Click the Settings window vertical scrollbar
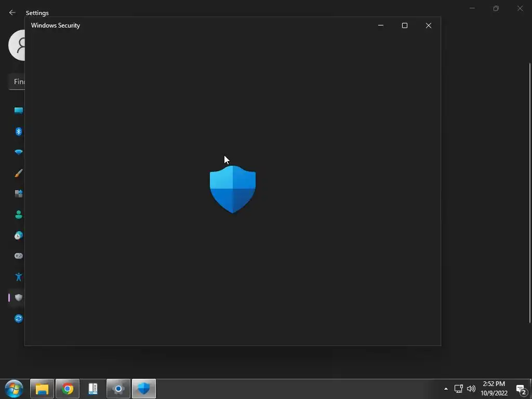Viewport: 532px width, 399px height. point(530,193)
